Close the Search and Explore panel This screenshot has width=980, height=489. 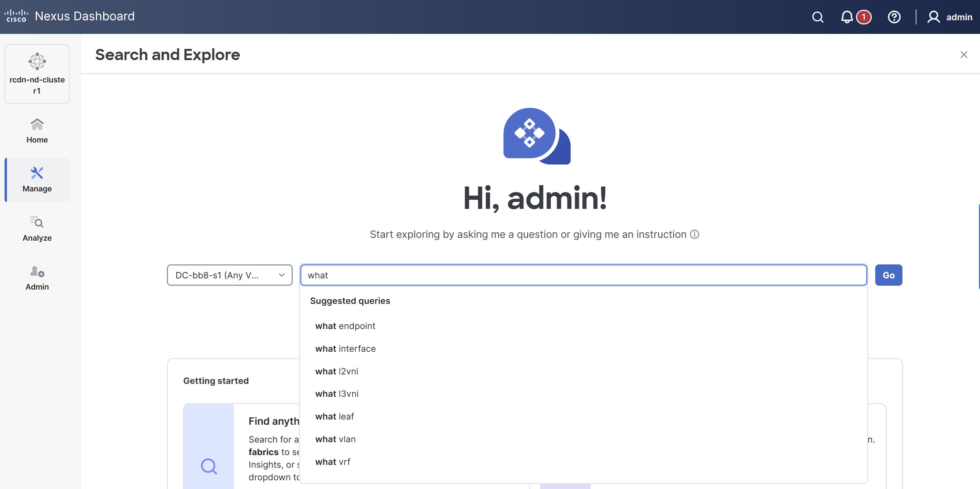(964, 55)
